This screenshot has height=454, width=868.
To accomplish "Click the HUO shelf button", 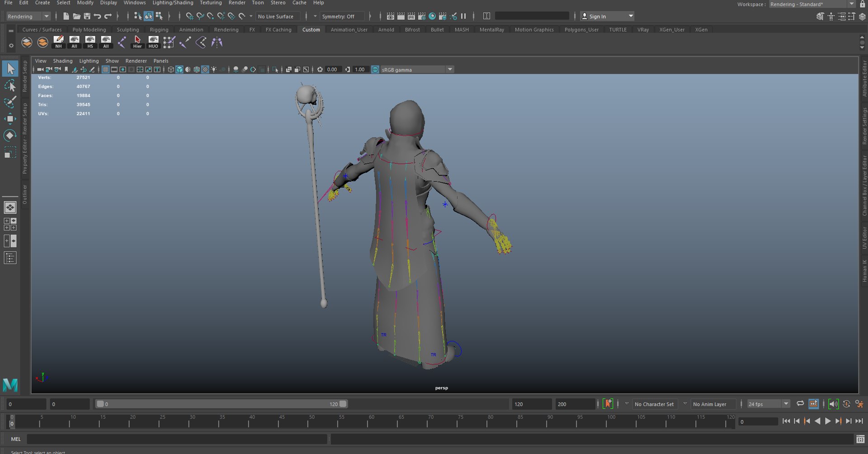I will (153, 42).
